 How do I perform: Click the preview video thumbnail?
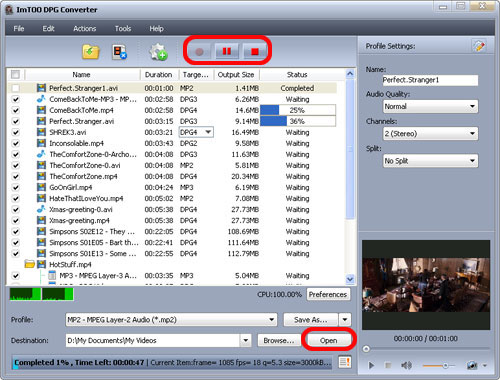(426, 285)
